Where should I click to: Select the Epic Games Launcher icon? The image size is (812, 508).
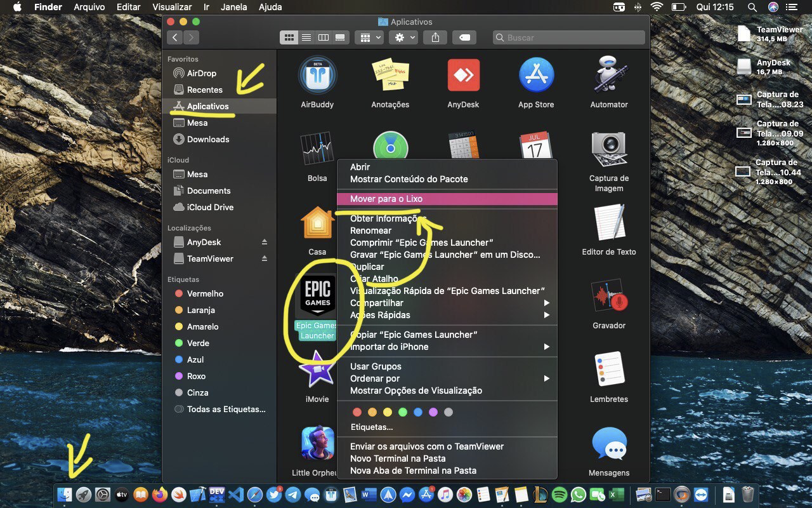click(x=317, y=297)
